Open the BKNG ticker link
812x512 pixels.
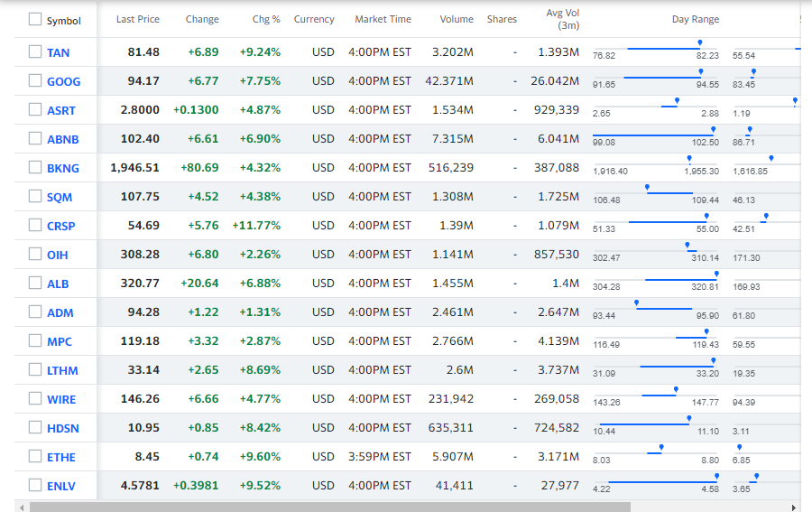63,169
